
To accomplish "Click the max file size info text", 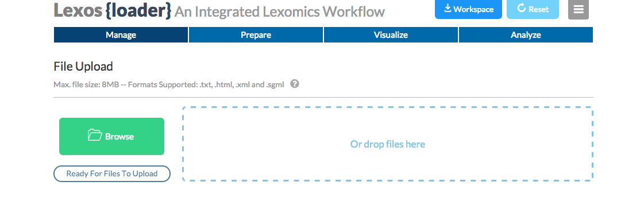I will pyautogui.click(x=169, y=85).
